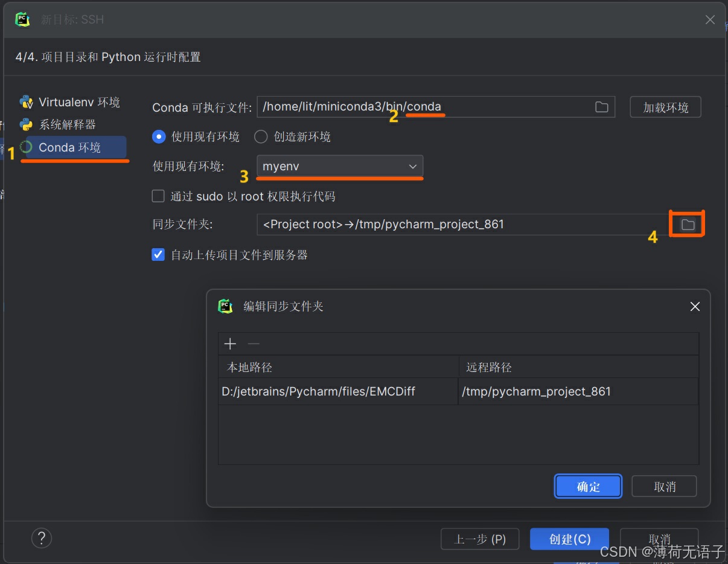Close the 新目标: SSH window
Screen dimensions: 728x564
710,19
